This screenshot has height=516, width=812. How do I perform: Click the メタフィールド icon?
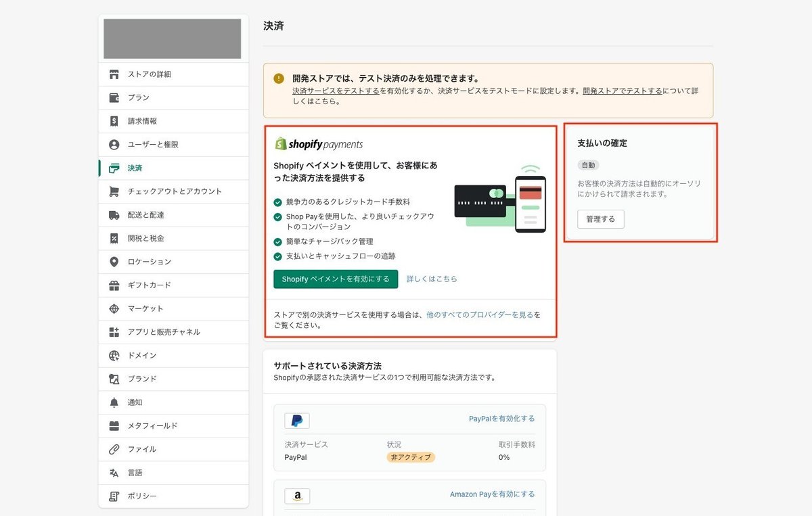[x=114, y=426]
